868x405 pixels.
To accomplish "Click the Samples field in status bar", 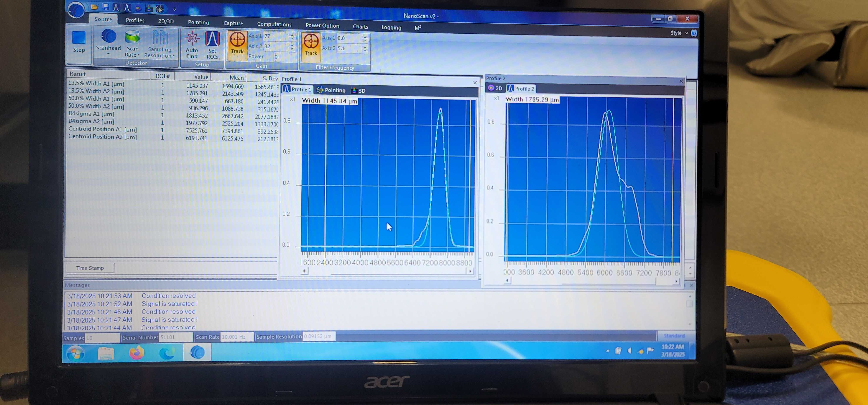I will tap(102, 338).
